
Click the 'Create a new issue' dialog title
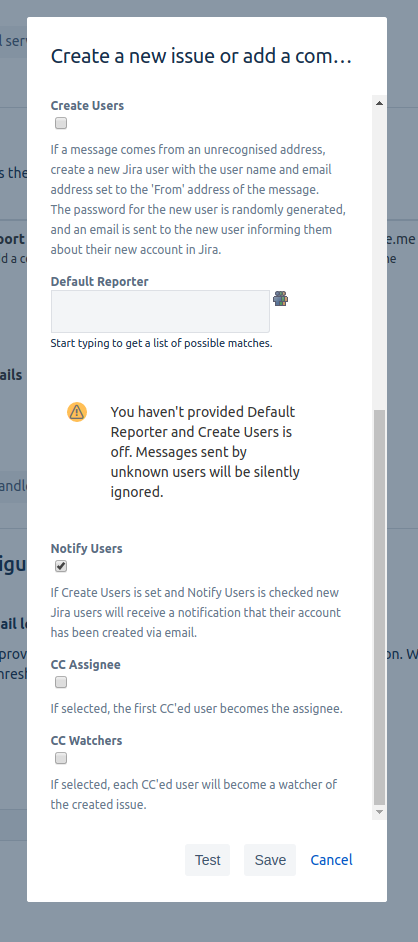[x=201, y=56]
